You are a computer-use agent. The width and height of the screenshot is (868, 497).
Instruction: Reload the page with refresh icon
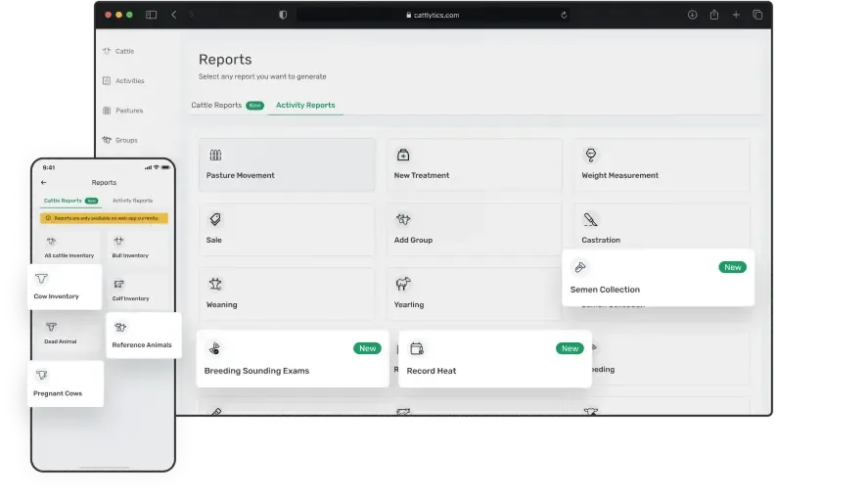(564, 15)
